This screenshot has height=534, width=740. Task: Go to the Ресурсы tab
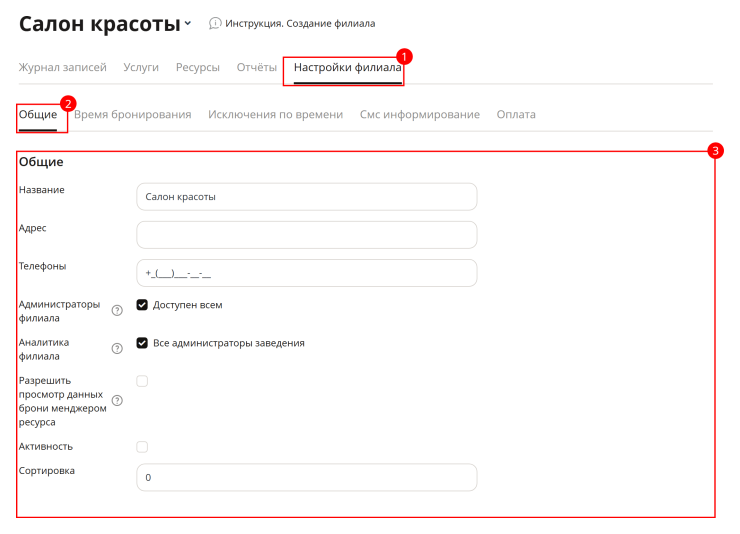(198, 67)
